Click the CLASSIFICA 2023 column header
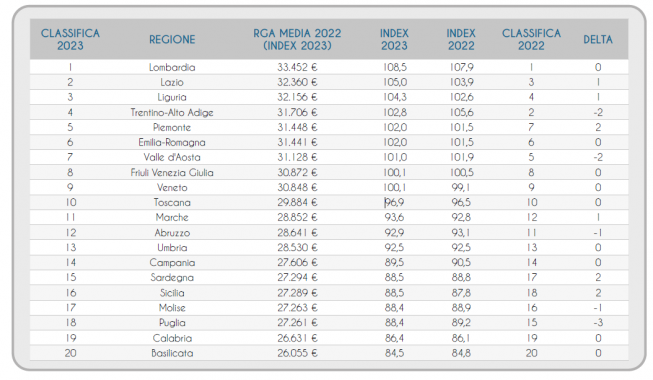The height and width of the screenshot is (380, 653). [x=70, y=40]
